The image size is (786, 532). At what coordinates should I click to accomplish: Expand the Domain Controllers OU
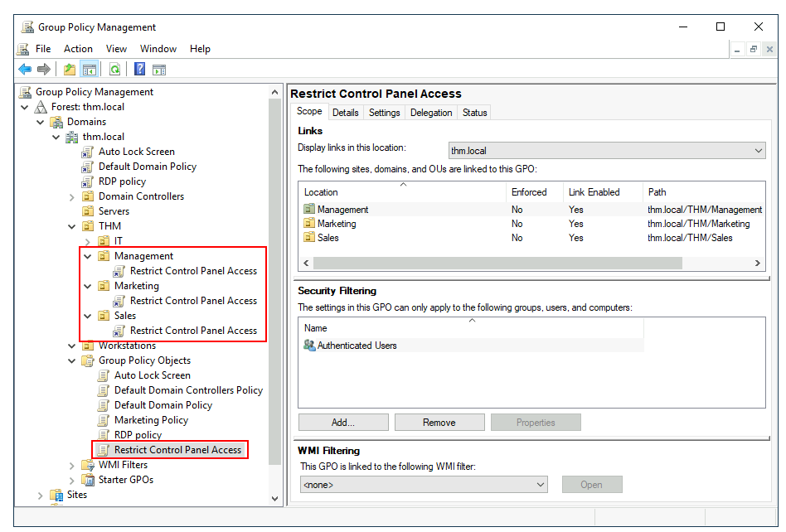coord(72,196)
